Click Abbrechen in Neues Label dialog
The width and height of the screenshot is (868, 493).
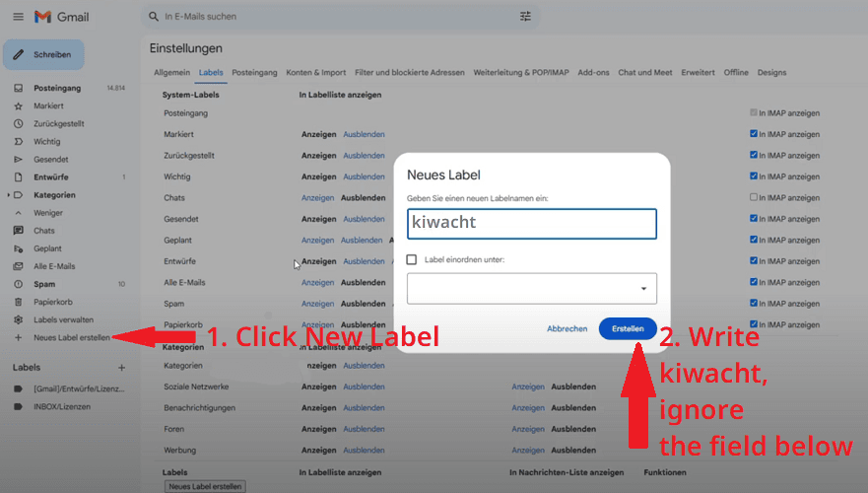coord(567,328)
